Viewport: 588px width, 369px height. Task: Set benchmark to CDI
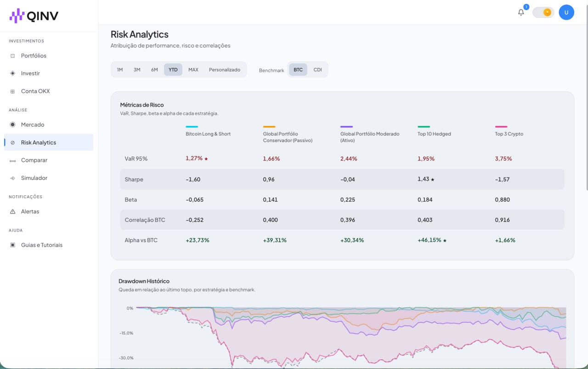pos(318,70)
